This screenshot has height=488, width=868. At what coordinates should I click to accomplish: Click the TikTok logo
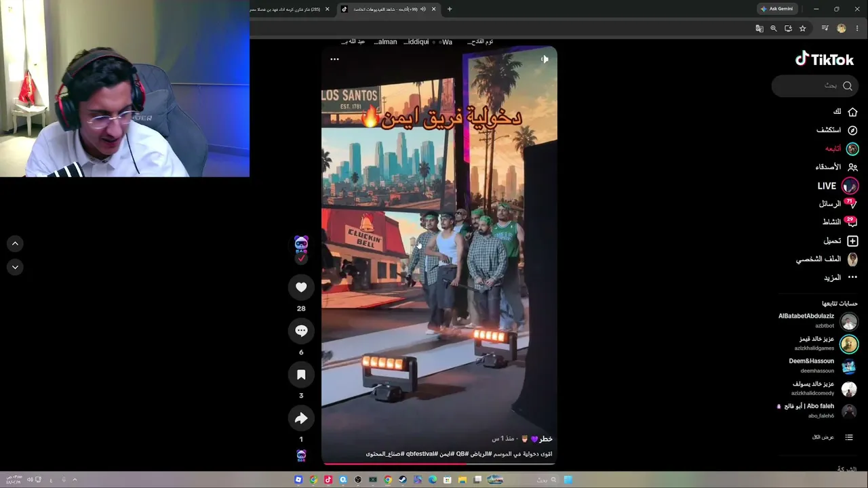tap(824, 60)
